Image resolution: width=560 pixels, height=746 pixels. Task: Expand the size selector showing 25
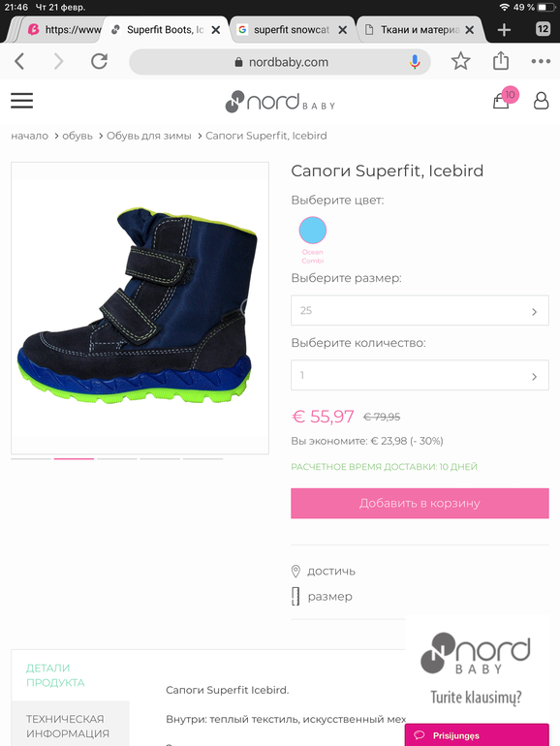click(420, 310)
